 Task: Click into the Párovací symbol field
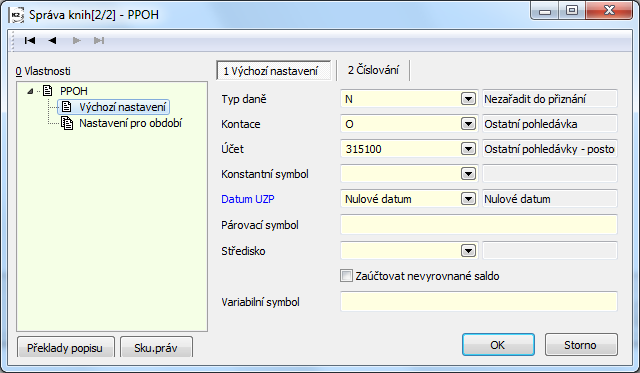click(x=478, y=225)
